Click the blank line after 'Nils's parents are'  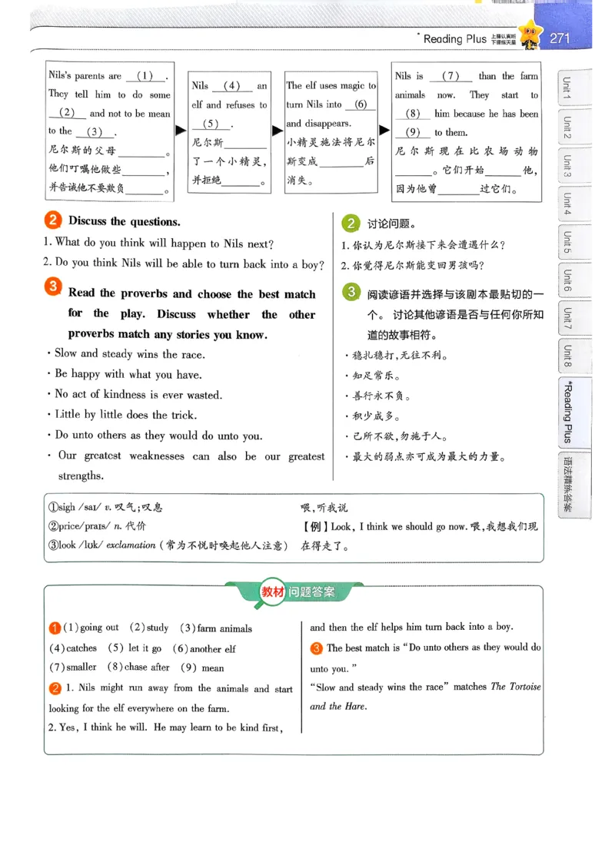(x=146, y=75)
